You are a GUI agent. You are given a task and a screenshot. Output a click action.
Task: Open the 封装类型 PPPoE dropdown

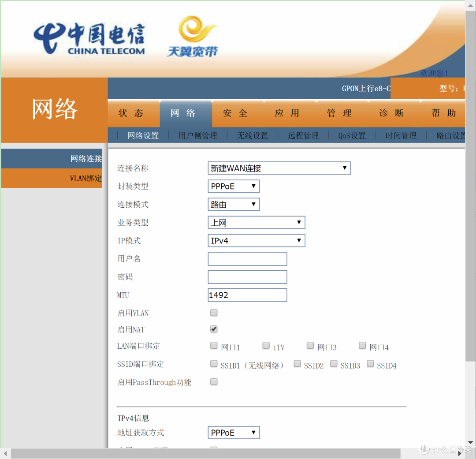234,186
